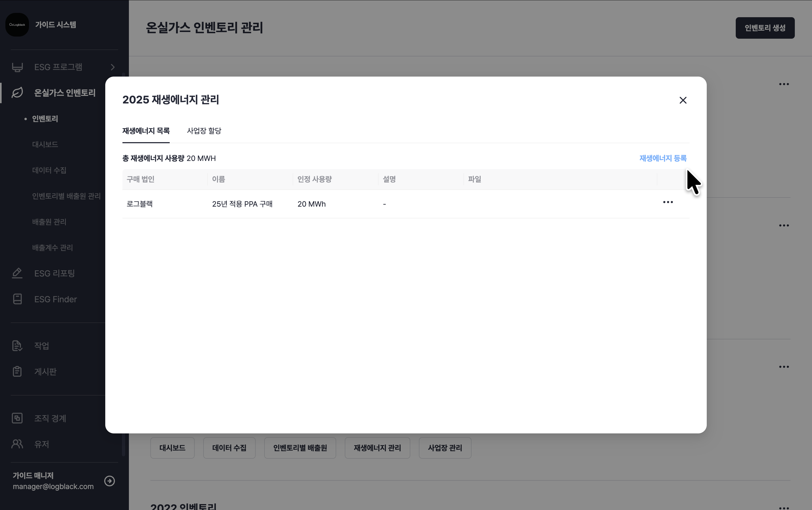
Task: Click the Logblack logo avatar
Action: click(17, 25)
